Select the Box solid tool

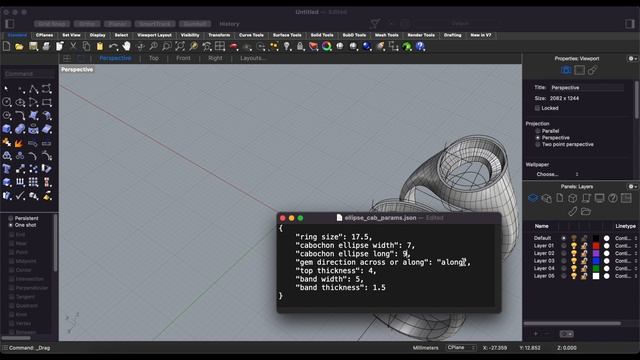pyautogui.click(x=7, y=129)
